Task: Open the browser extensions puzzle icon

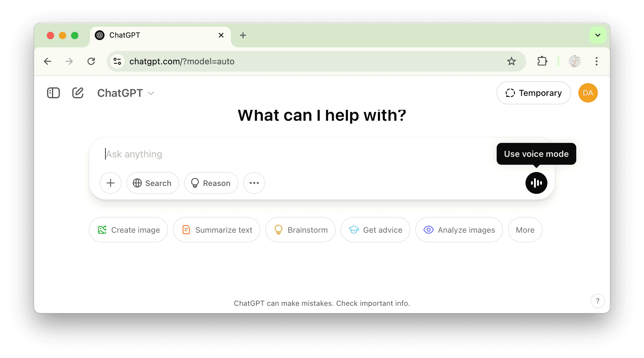Action: (x=542, y=61)
